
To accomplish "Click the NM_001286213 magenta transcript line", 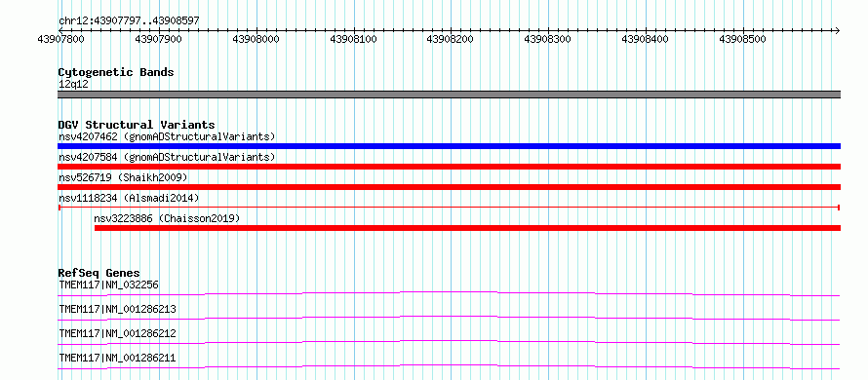I will (449, 318).
